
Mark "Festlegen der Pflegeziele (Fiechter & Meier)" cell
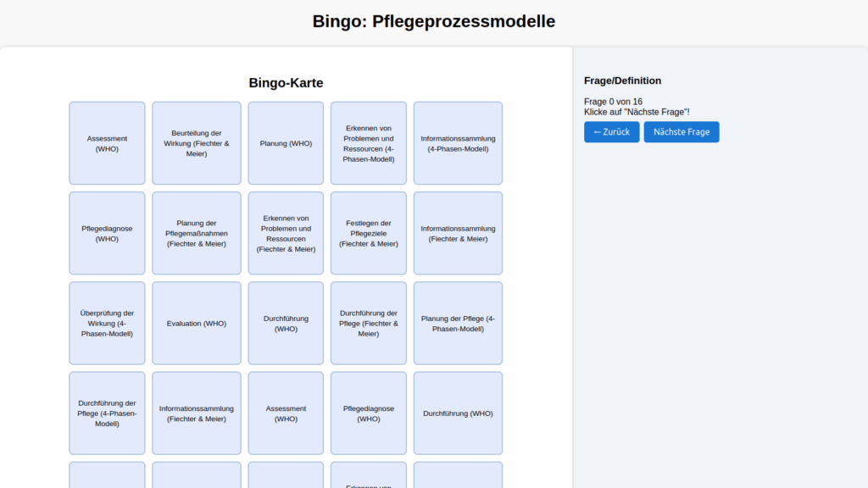pos(369,233)
